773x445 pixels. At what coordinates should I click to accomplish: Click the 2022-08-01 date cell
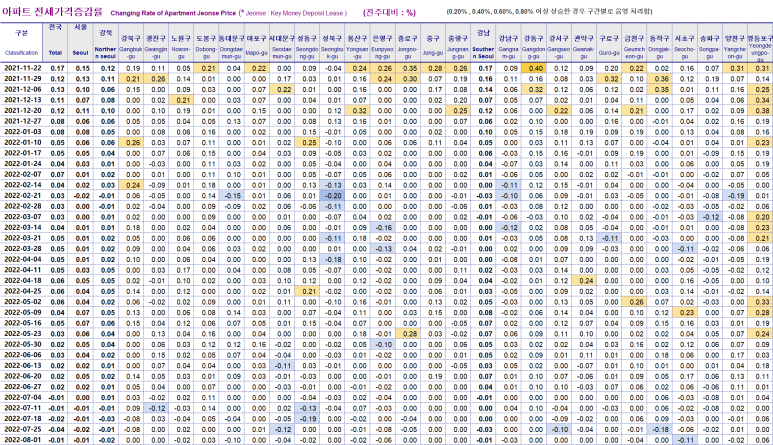pos(22,440)
